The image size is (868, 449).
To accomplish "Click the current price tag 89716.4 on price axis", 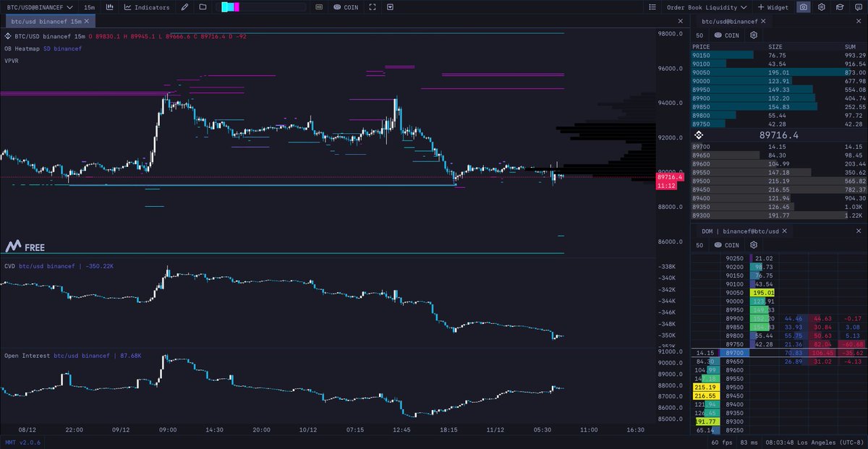I will point(670,177).
